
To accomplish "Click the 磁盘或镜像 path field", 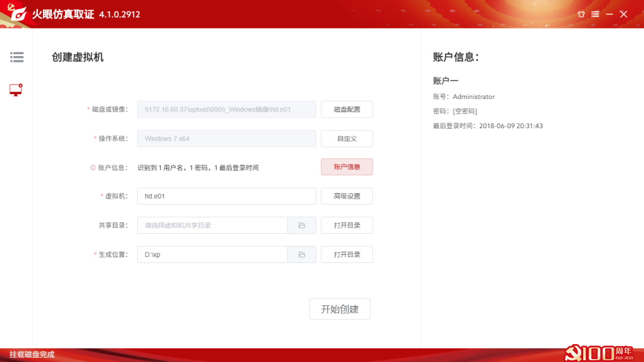I will (227, 109).
